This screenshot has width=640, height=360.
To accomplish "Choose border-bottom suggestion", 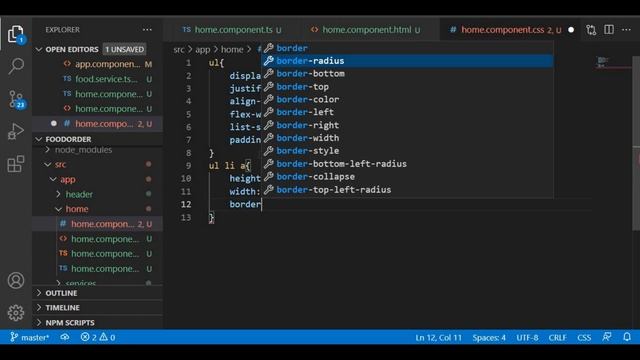I will (x=407, y=73).
